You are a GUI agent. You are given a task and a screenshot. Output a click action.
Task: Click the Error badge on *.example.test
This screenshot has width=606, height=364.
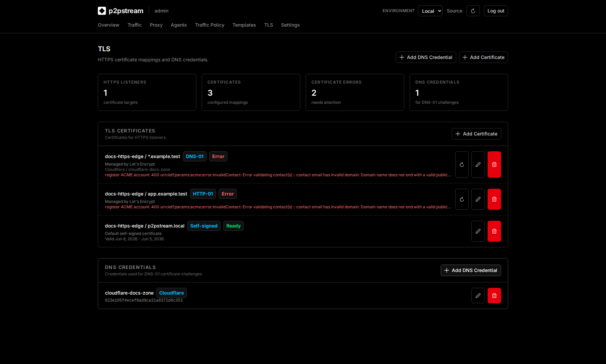point(218,156)
